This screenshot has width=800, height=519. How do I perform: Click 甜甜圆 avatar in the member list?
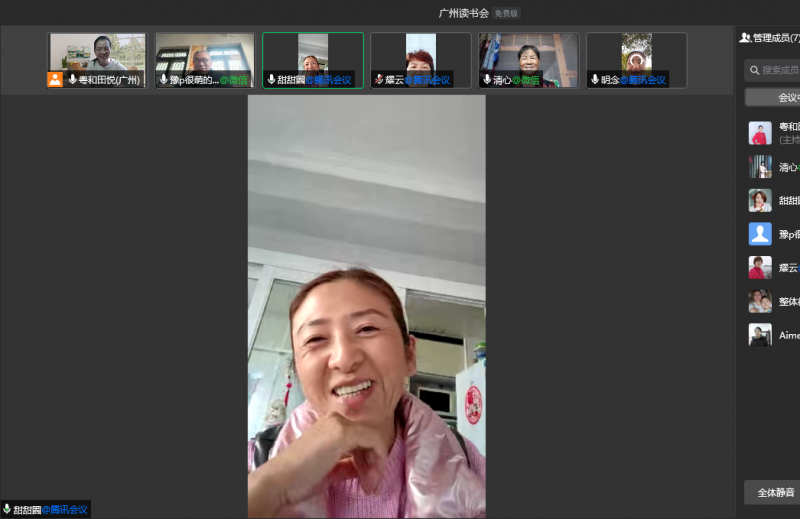tap(760, 200)
